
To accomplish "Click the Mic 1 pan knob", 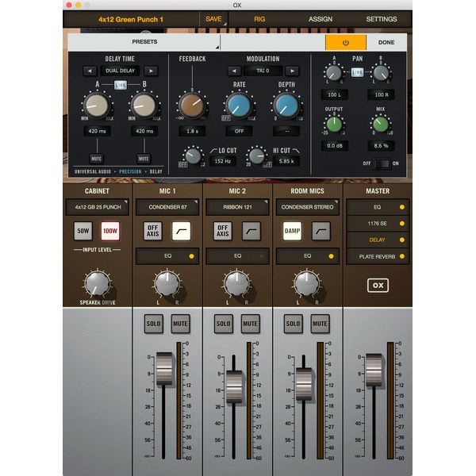I will click(x=167, y=283).
